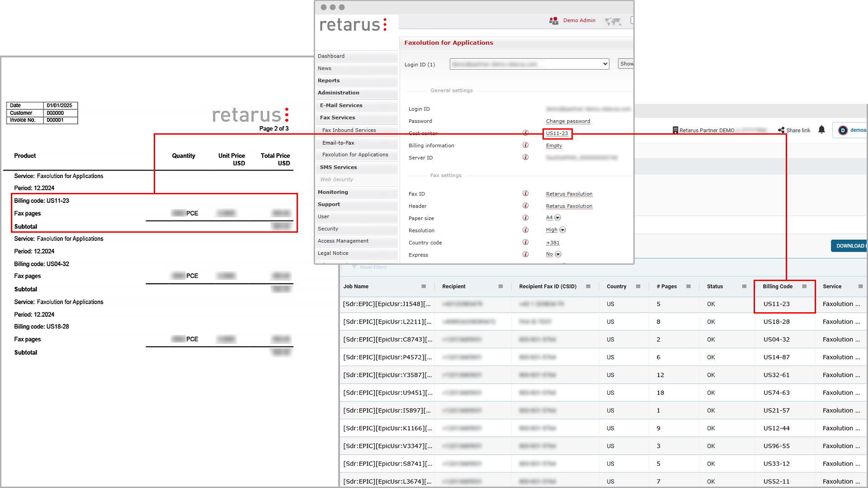The width and height of the screenshot is (868, 488).
Task: Click the Express info icon
Action: pyautogui.click(x=525, y=254)
